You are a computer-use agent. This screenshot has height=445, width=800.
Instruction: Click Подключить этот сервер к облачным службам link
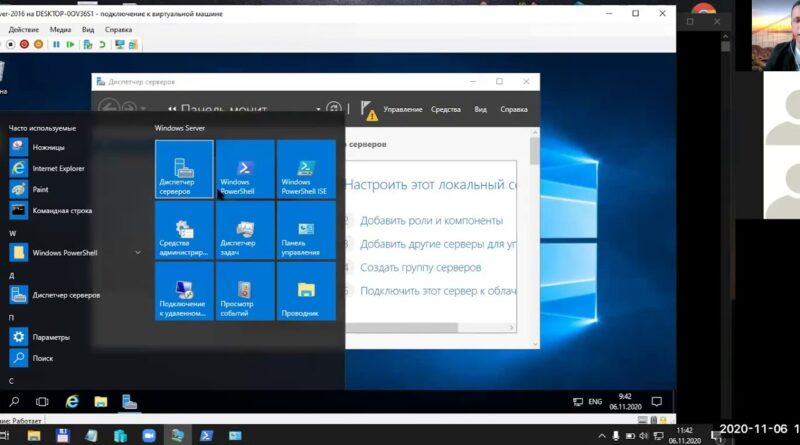(x=438, y=291)
